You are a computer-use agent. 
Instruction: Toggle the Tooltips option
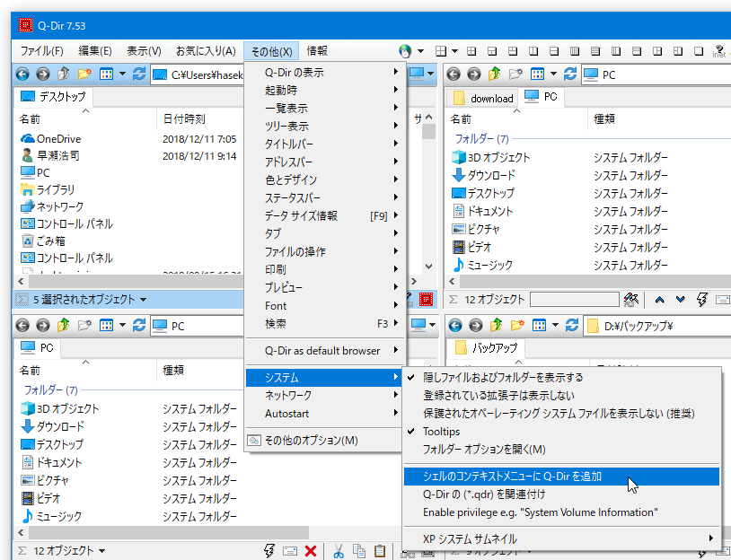pyautogui.click(x=561, y=432)
